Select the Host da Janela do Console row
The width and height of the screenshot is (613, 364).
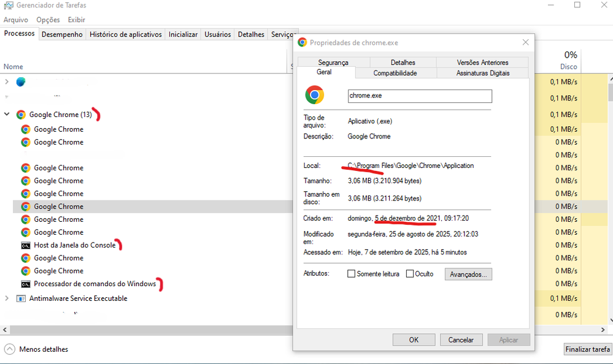point(153,245)
